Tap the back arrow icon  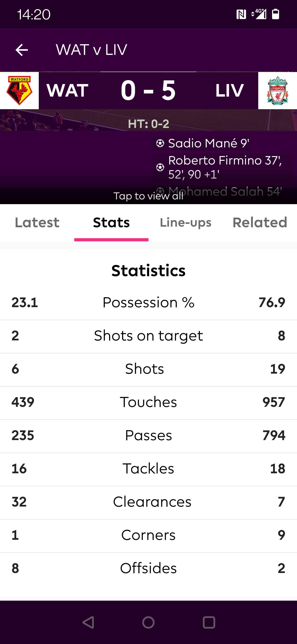(x=22, y=50)
